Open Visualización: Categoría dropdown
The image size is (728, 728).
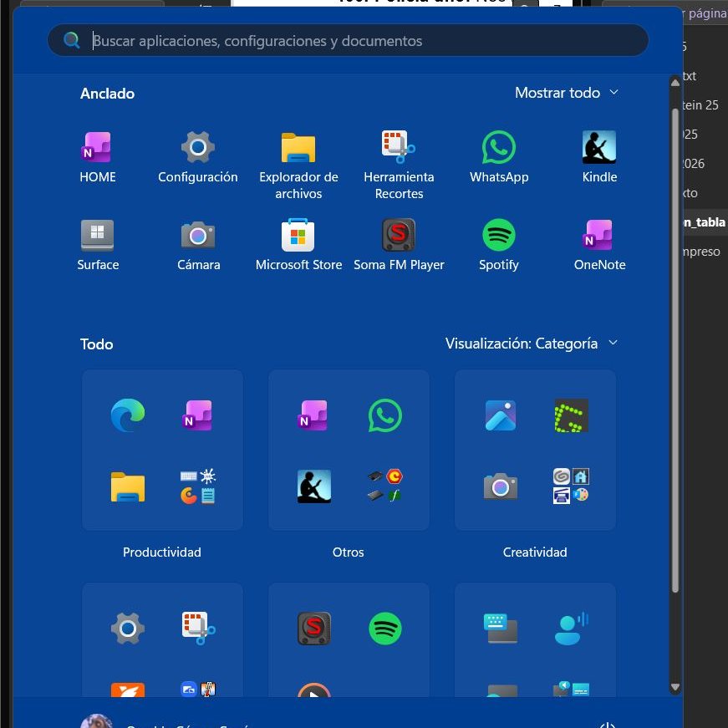(x=532, y=344)
